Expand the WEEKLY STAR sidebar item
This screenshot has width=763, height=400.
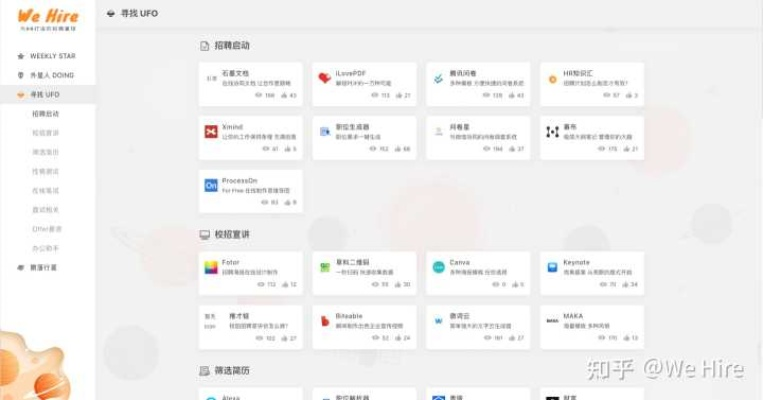coord(52,56)
